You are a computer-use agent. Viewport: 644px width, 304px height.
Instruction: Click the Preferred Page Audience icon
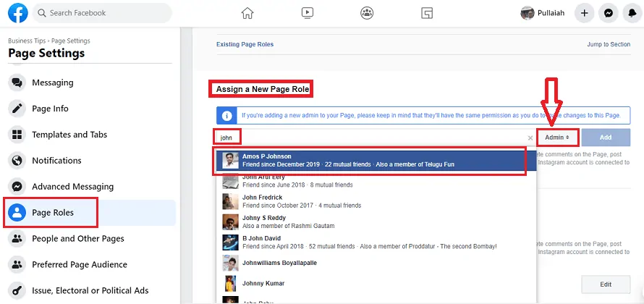pos(17,265)
